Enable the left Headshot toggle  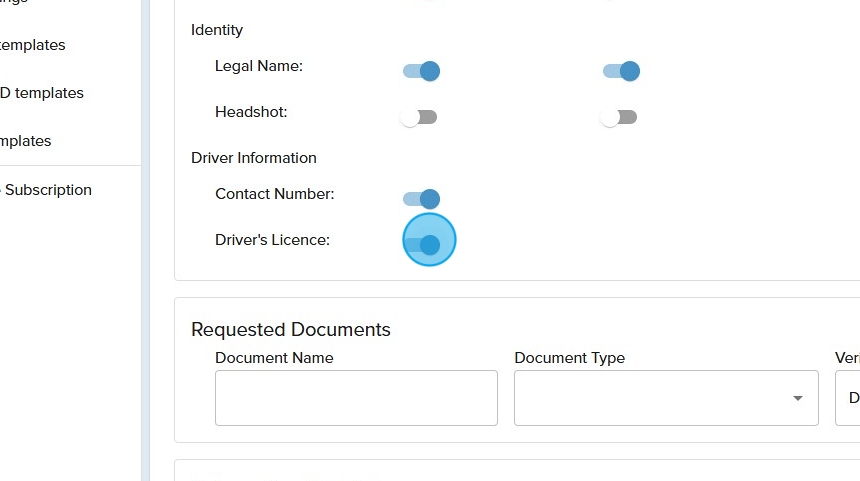click(419, 118)
